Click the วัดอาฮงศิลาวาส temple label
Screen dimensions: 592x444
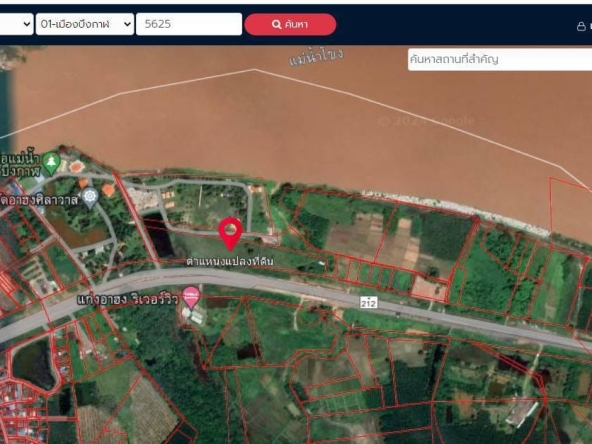click(x=39, y=200)
